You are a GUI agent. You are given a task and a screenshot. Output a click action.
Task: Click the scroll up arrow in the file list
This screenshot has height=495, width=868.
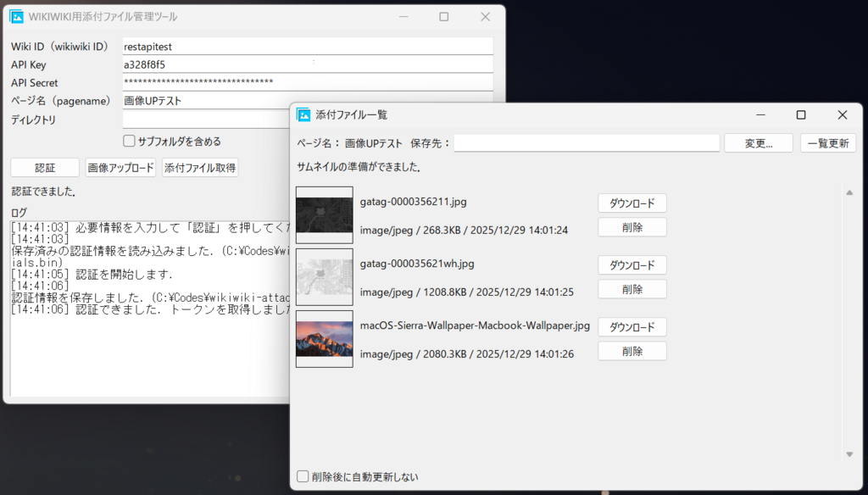(x=849, y=192)
